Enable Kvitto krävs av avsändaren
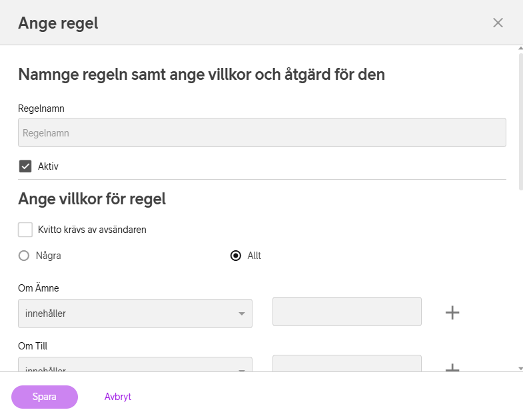The width and height of the screenshot is (523, 420). click(25, 230)
